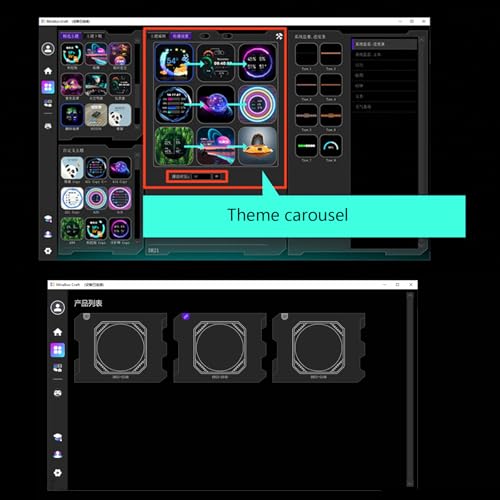Open the tools wrench icon in the carousel panel
The image size is (500, 500).
pos(279,36)
